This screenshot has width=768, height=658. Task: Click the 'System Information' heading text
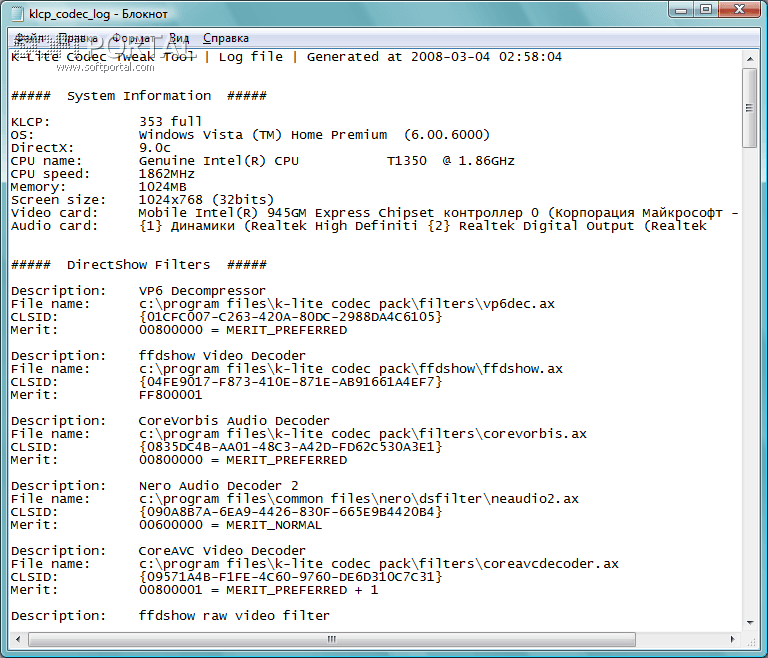tap(139, 96)
